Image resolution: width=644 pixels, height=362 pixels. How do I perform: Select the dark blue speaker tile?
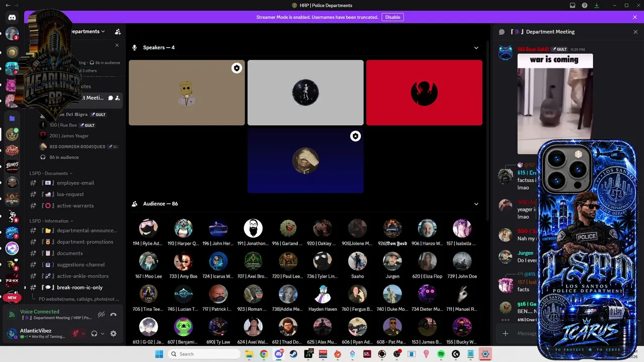point(305,160)
